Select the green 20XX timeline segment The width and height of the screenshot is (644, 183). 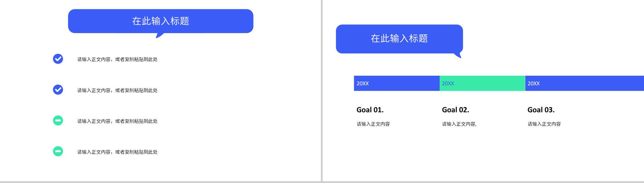pyautogui.click(x=482, y=83)
